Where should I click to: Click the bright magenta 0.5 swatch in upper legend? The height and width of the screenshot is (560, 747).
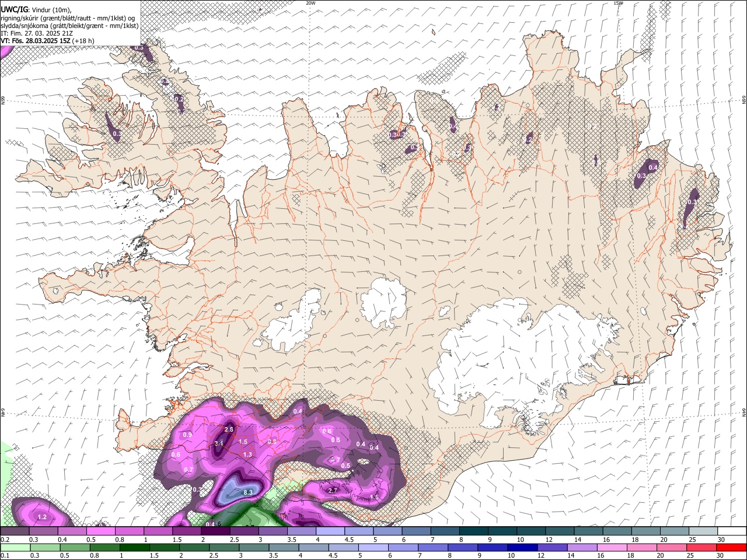click(x=101, y=531)
